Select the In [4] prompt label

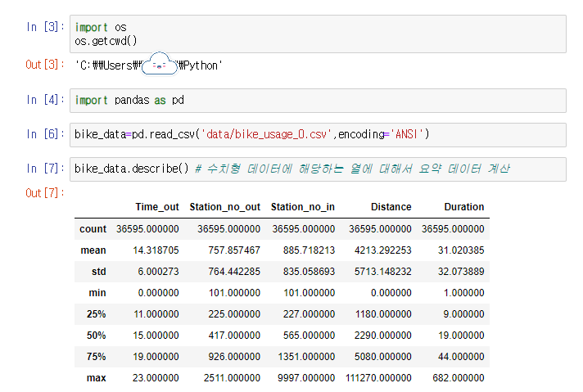click(45, 100)
